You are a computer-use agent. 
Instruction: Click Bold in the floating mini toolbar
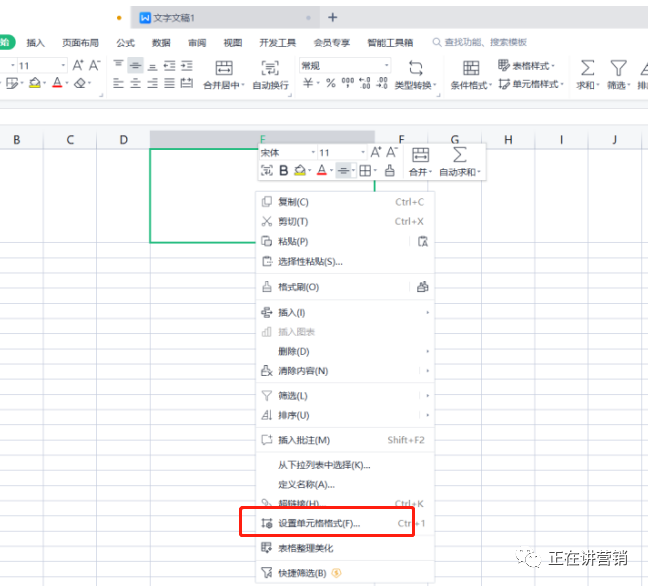[283, 171]
